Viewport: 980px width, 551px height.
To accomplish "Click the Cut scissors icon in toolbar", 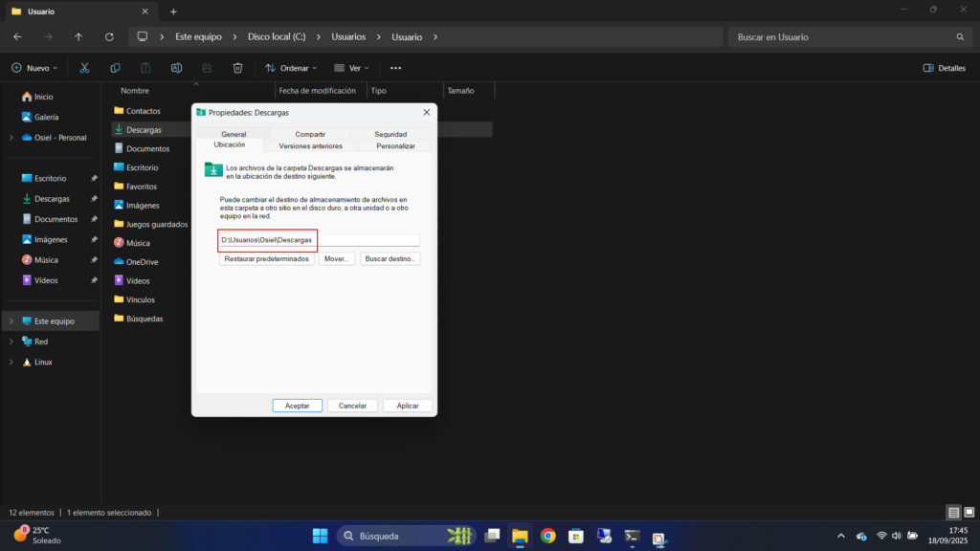I will [84, 68].
